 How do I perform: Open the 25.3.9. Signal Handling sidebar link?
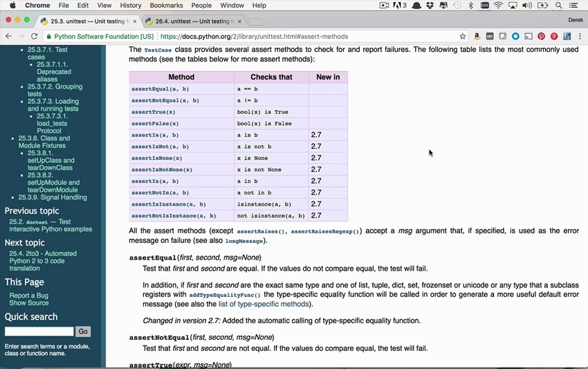coord(53,197)
